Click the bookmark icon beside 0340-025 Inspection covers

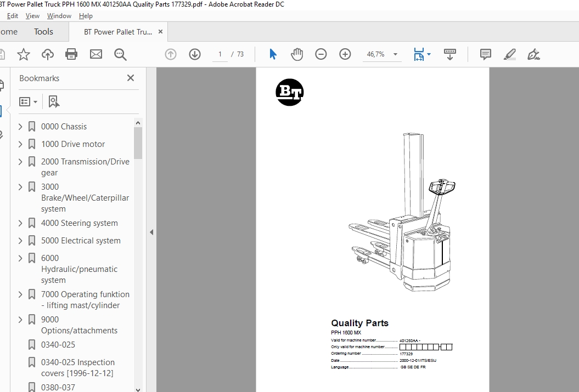pos(32,362)
